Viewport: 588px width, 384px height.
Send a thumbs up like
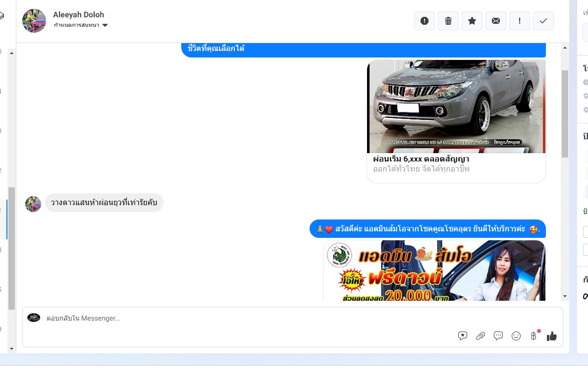pos(552,336)
